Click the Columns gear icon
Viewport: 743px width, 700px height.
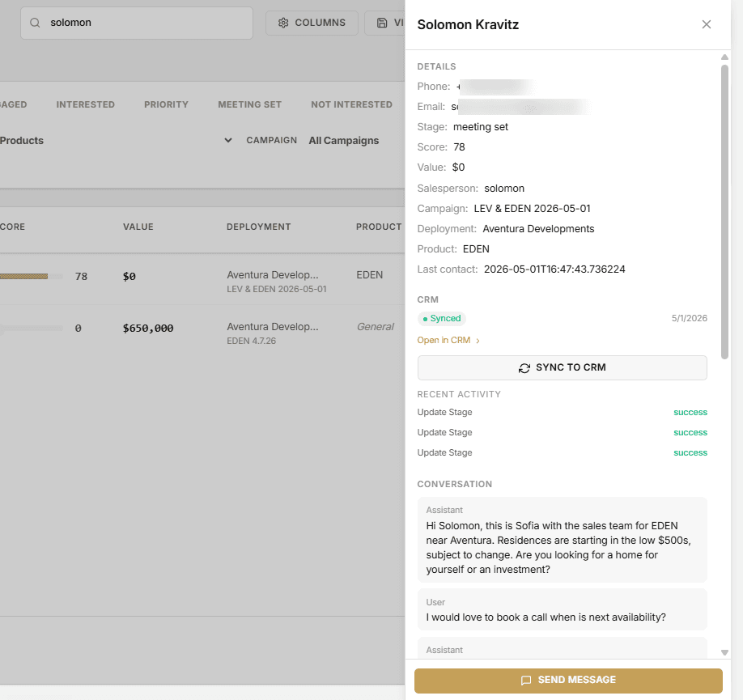click(x=283, y=23)
